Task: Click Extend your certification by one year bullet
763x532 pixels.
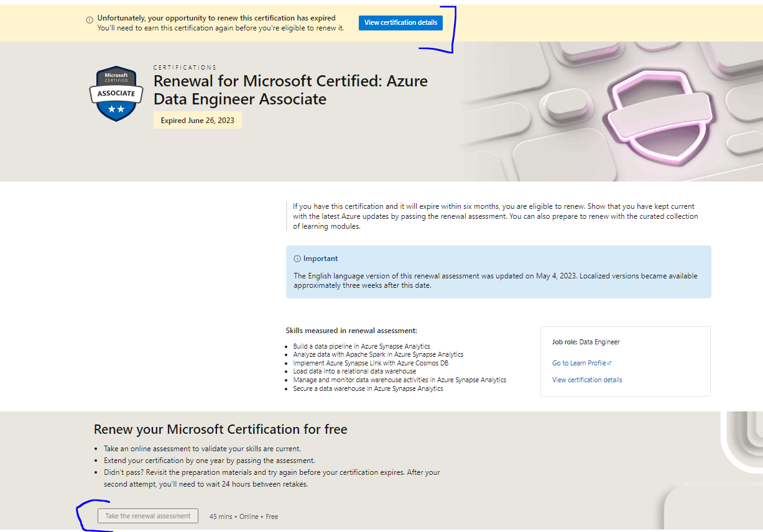Action: (210, 461)
